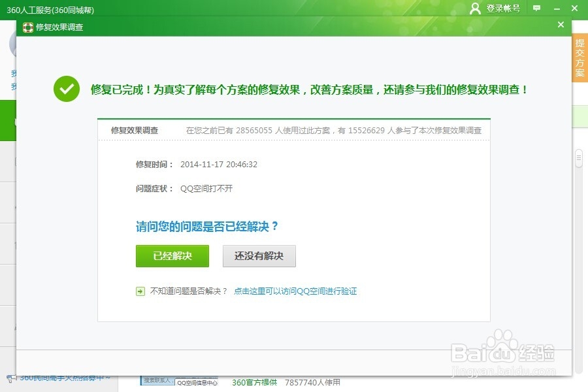Open the feedback message icon in title bar

pyautogui.click(x=536, y=8)
